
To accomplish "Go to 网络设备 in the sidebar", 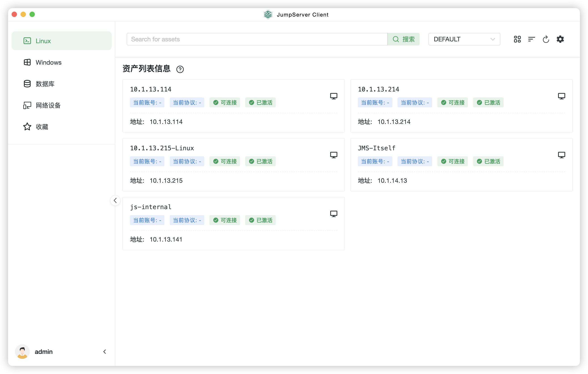I will click(48, 105).
